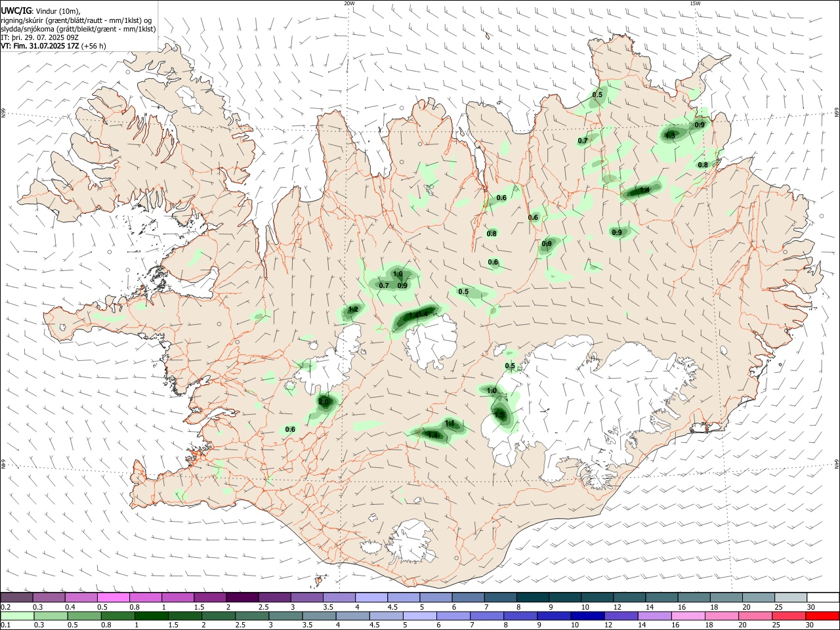Click the '0.7' value beside the '1.0' and '0.9' cluster
Screen dimensions: 840x630
(384, 285)
